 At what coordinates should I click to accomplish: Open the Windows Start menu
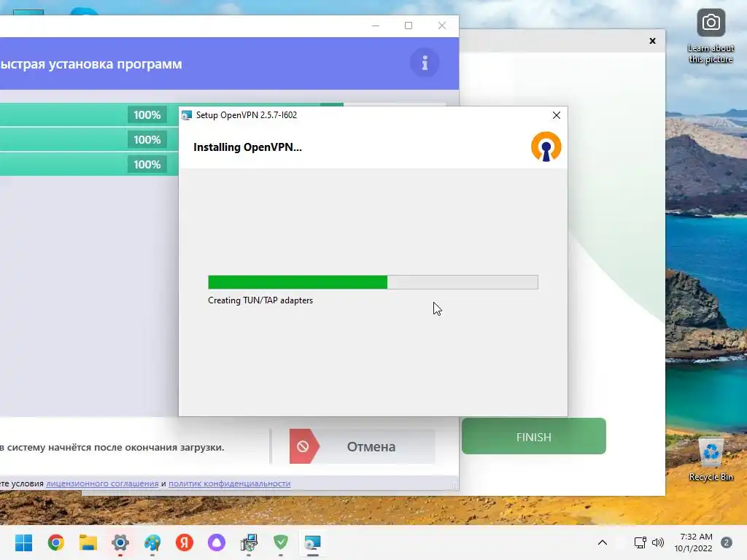24,542
